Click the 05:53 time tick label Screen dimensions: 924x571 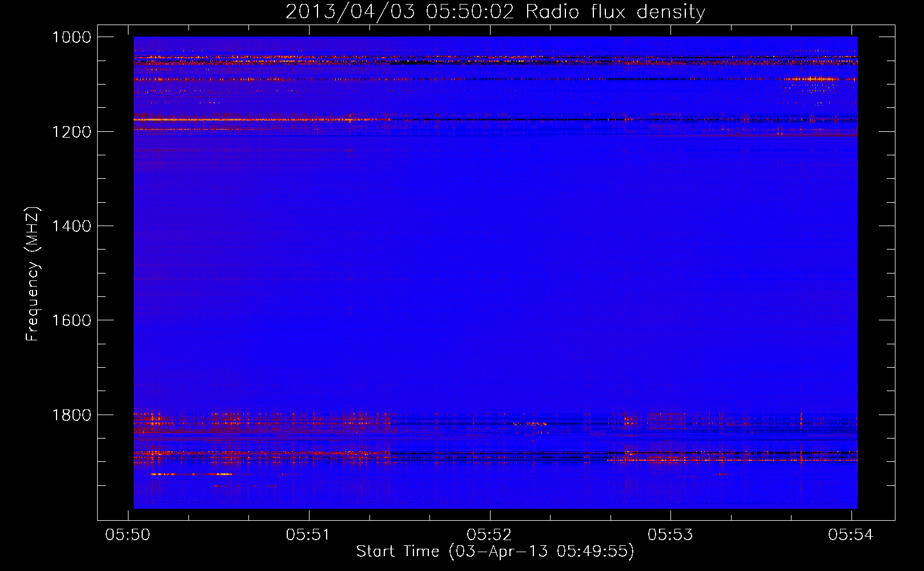(x=670, y=535)
